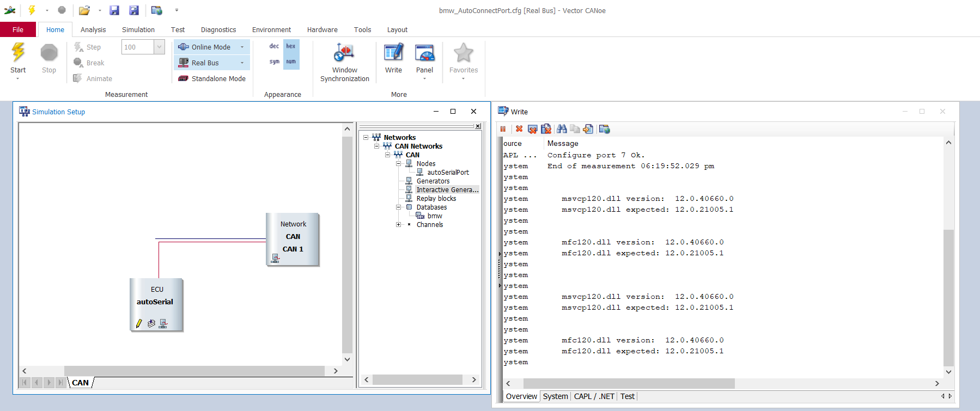Click the copy icon in Write window toolbar
The height and width of the screenshot is (411, 980).
coord(575,129)
